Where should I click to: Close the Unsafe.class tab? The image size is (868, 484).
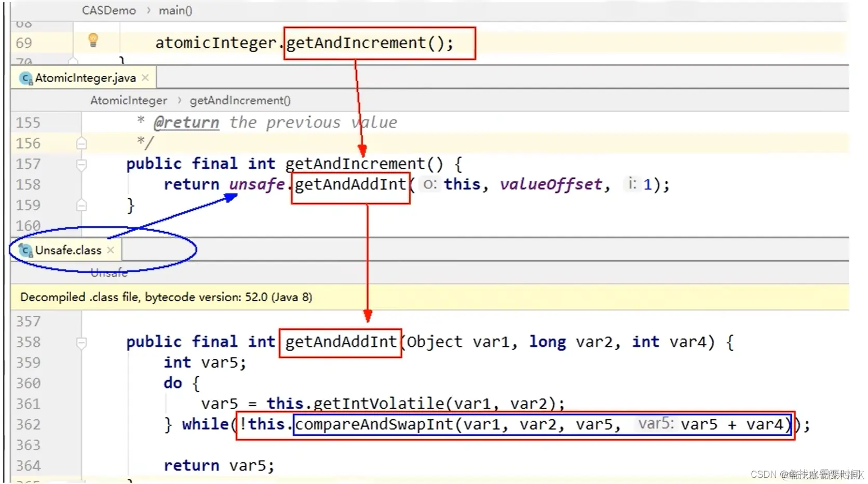(x=111, y=250)
